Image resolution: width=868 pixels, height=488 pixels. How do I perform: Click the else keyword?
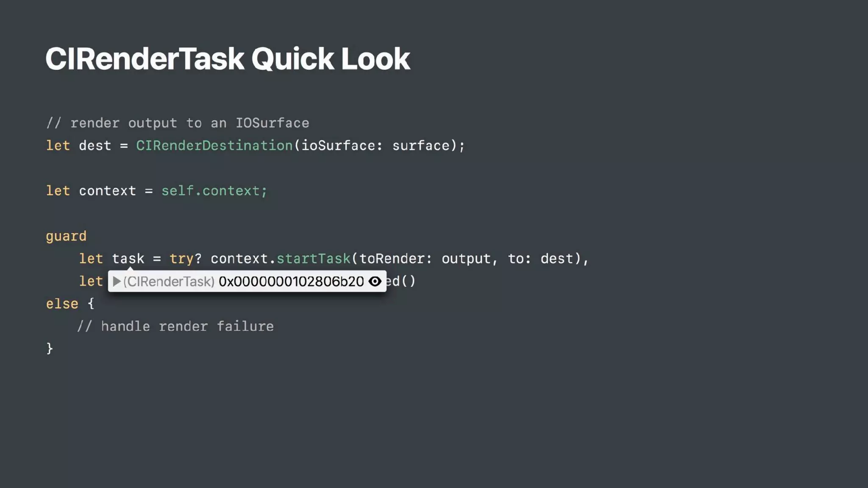[62, 304]
